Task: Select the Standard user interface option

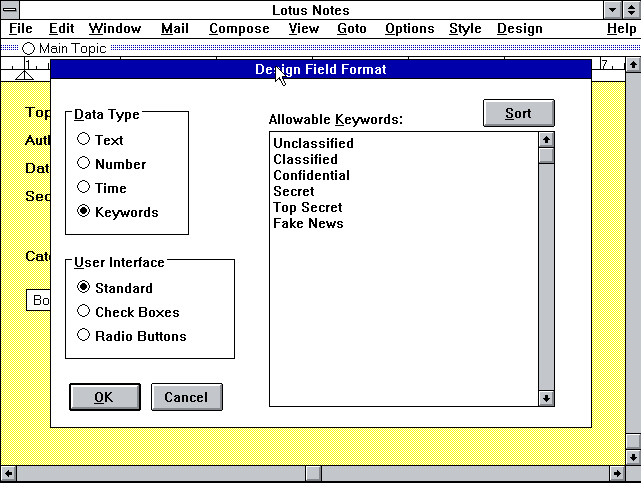Action: (x=84, y=288)
